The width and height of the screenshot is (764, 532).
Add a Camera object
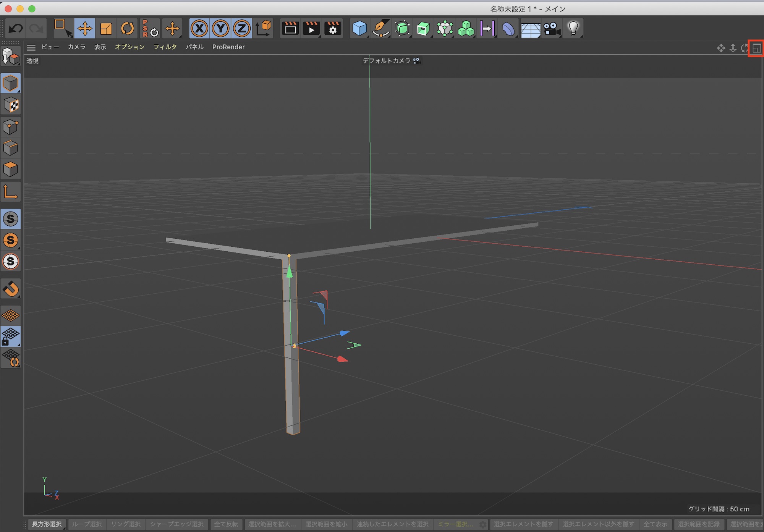pos(552,28)
